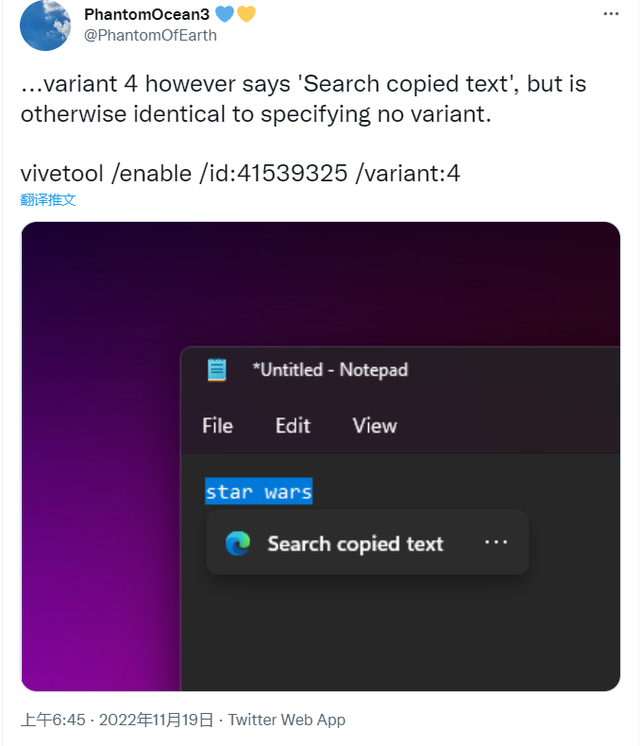
Task: Click the Twitter Web App source link
Action: 287,719
